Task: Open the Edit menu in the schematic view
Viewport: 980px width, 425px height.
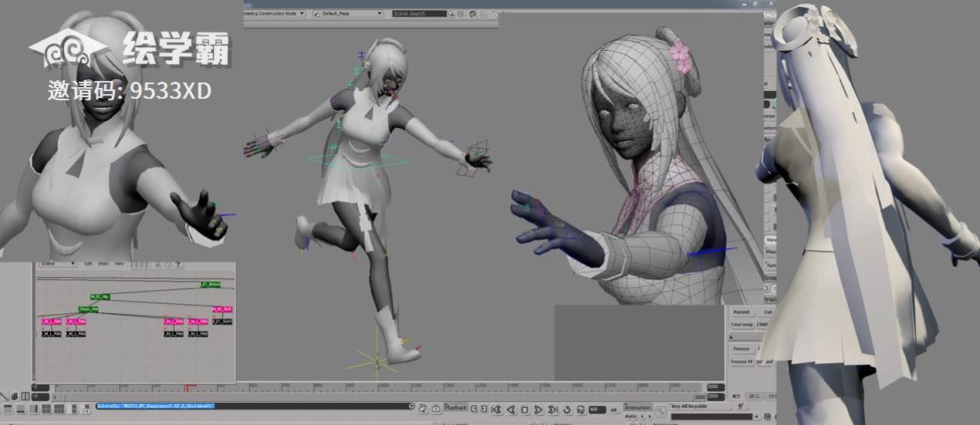Action: [88, 263]
